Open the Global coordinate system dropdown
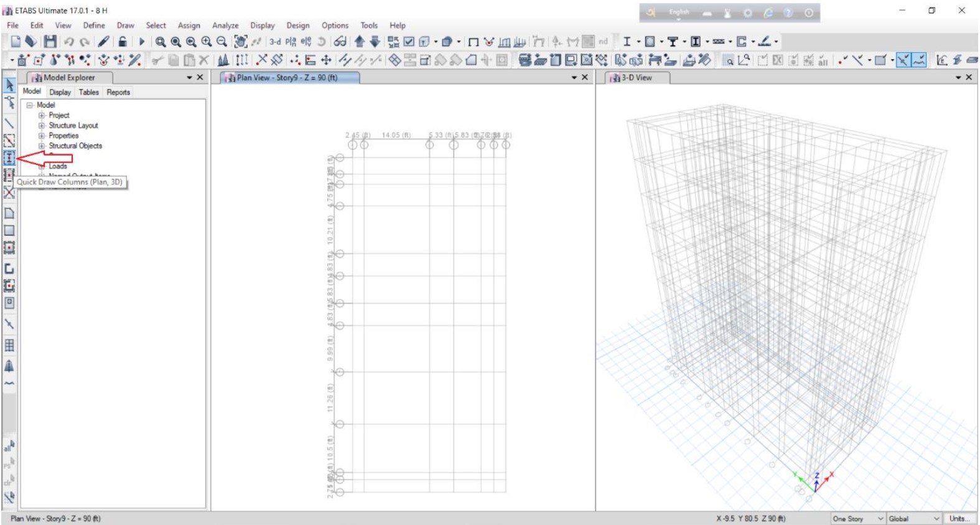The width and height of the screenshot is (980, 525). 913,518
